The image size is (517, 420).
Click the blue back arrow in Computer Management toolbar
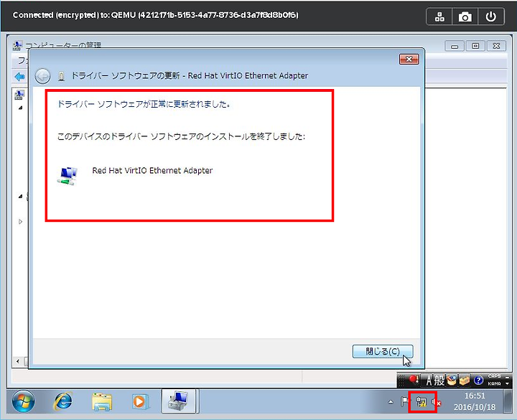point(20,77)
